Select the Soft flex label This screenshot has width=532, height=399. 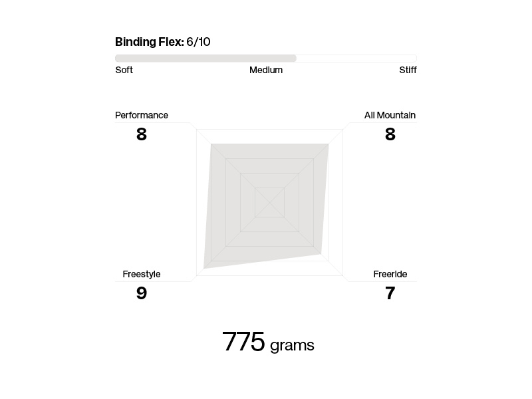124,70
